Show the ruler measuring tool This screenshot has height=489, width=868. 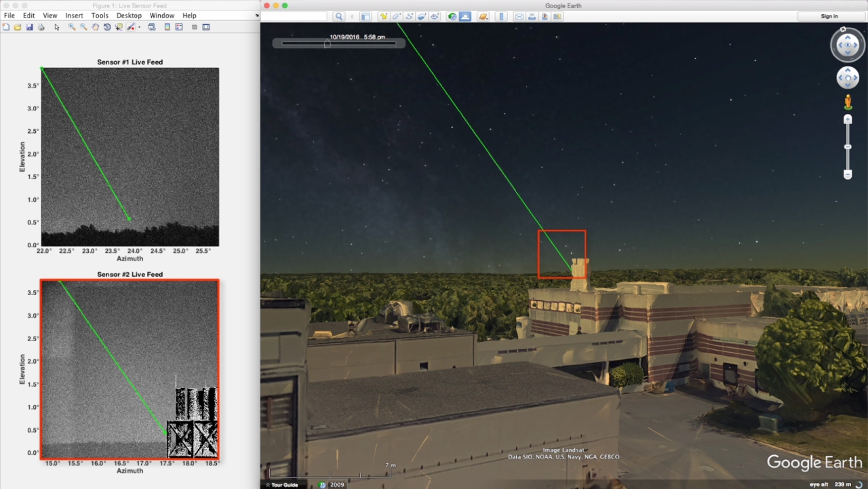click(501, 16)
